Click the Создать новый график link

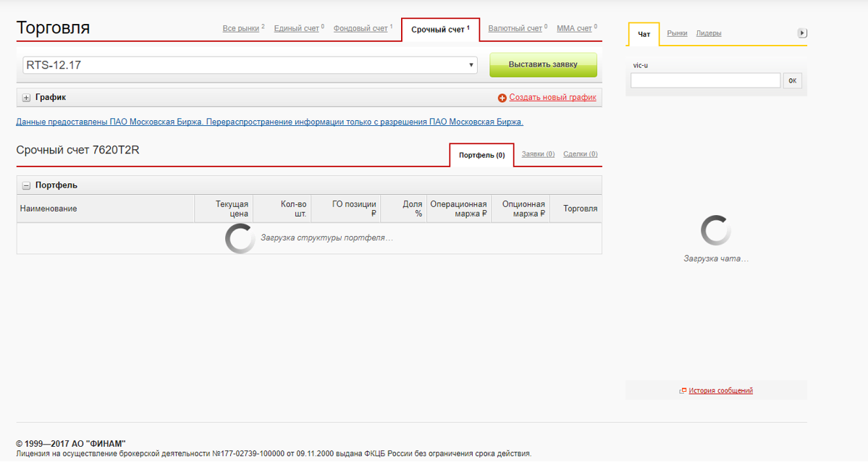552,96
